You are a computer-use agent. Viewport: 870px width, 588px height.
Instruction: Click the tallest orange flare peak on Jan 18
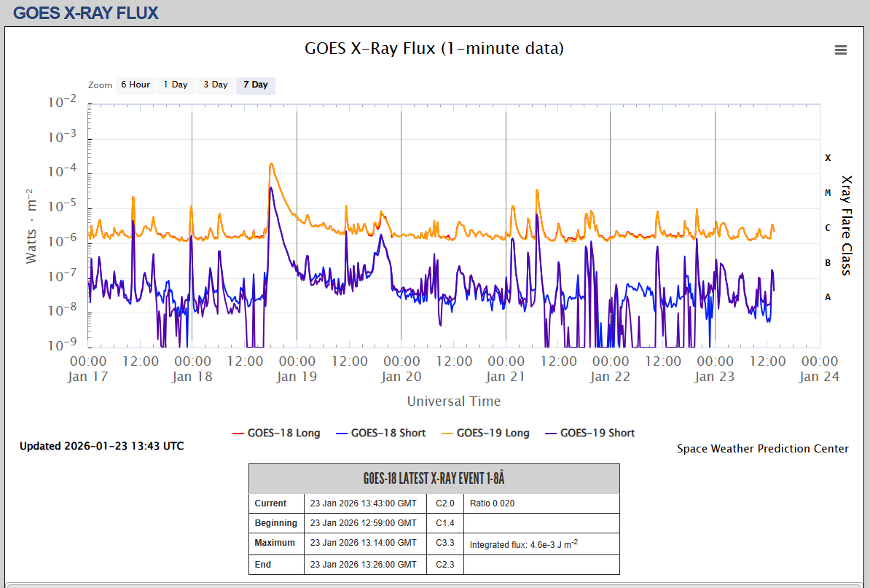pyautogui.click(x=271, y=165)
